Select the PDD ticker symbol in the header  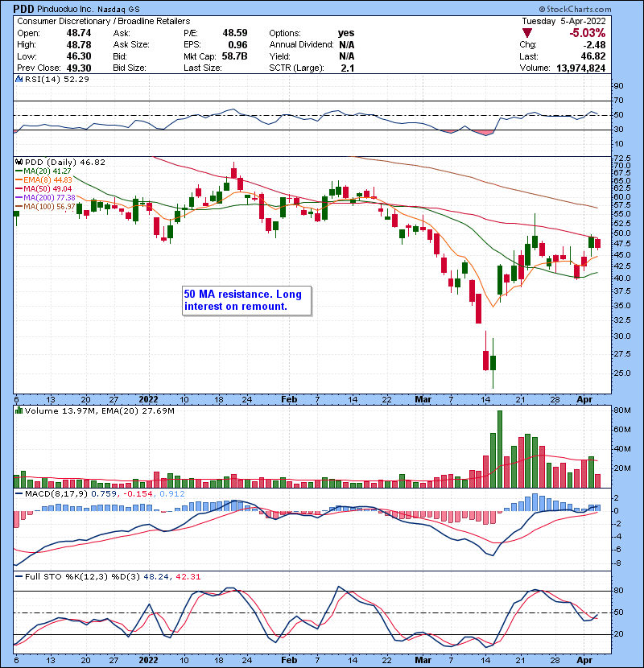23,9
